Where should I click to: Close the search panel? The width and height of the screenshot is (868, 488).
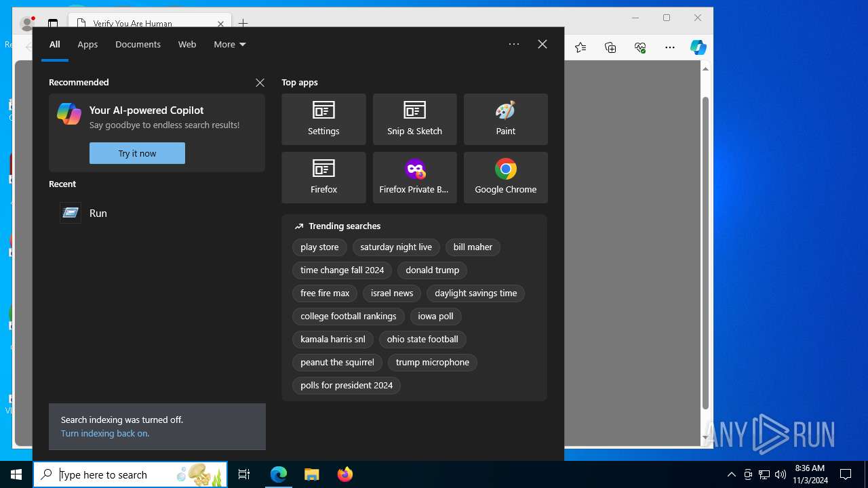coord(542,44)
